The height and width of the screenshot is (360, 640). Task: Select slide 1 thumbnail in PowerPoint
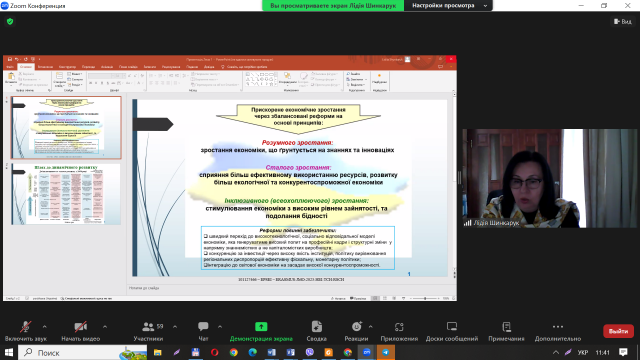[x=66, y=127]
